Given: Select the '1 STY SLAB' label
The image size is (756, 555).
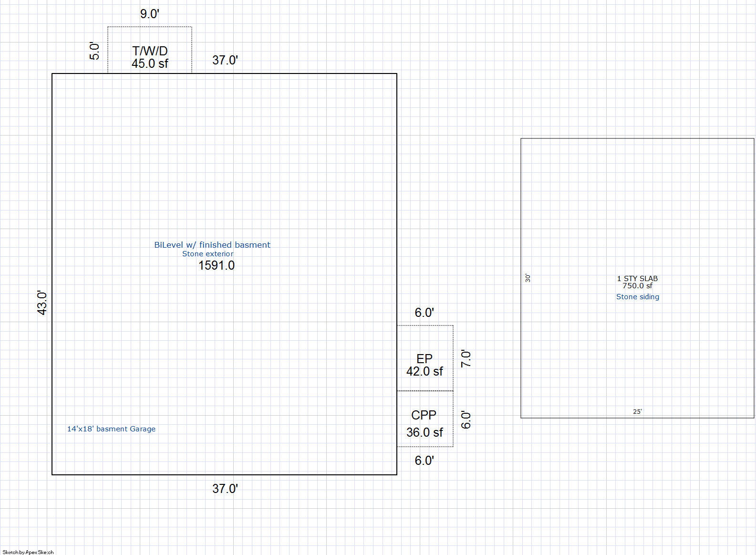Looking at the screenshot, I should coord(637,278).
